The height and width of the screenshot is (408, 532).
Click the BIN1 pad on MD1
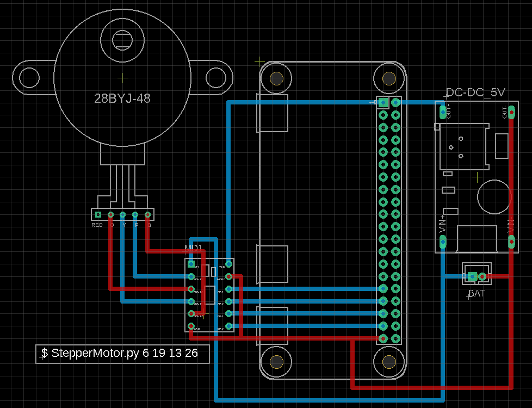click(228, 314)
